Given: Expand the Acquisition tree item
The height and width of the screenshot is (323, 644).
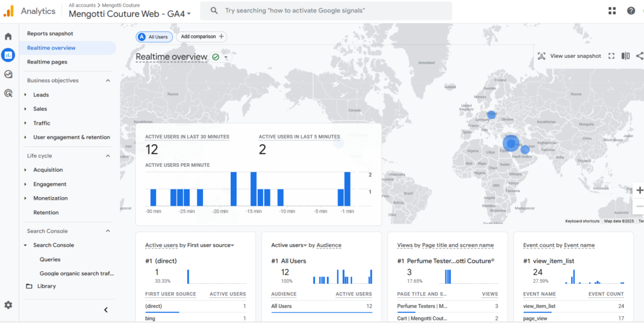Looking at the screenshot, I should point(25,170).
